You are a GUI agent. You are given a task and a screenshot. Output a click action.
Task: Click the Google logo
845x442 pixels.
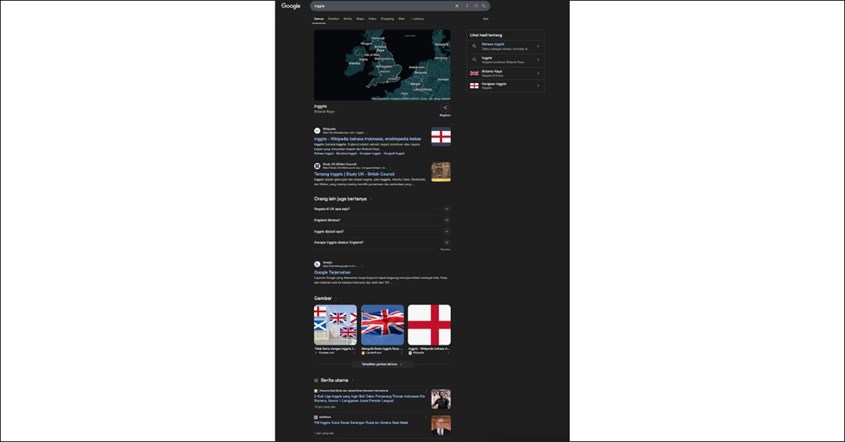[x=290, y=6]
